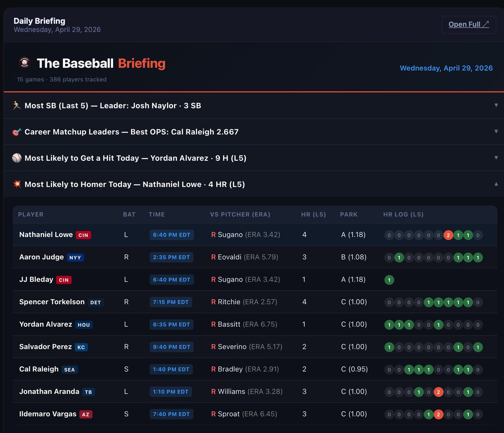Image resolution: width=504 pixels, height=433 pixels.
Task: Select the TIME column header
Action: click(157, 214)
